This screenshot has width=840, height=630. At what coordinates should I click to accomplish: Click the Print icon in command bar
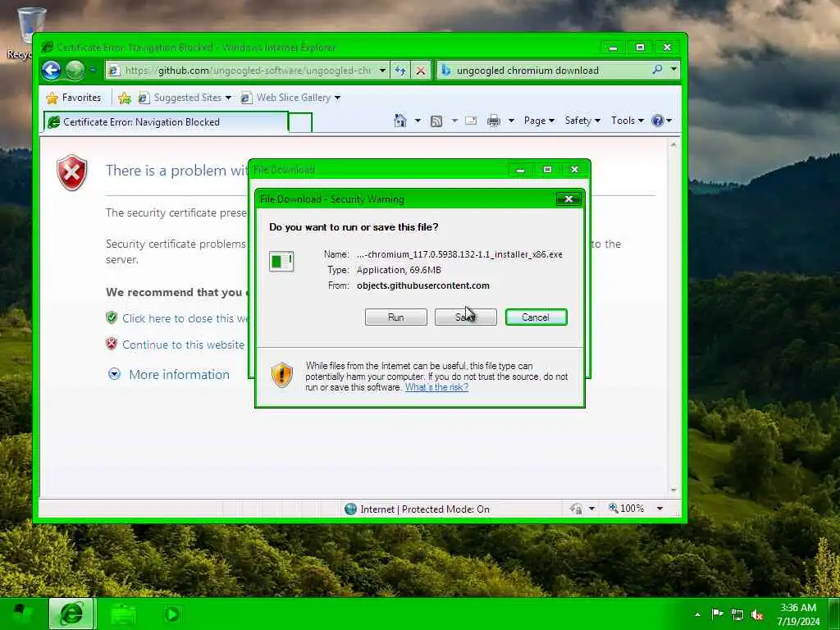(x=493, y=121)
